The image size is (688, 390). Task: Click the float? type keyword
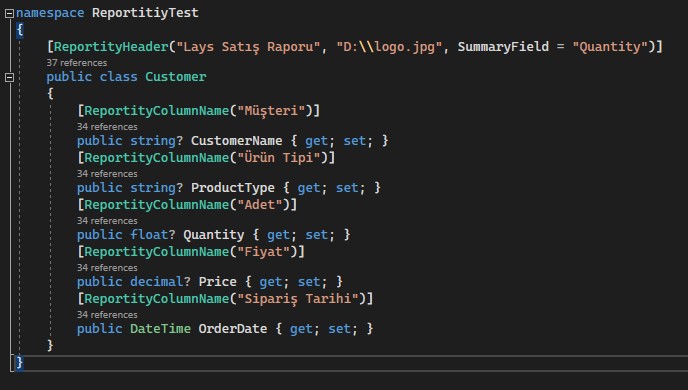coord(153,235)
